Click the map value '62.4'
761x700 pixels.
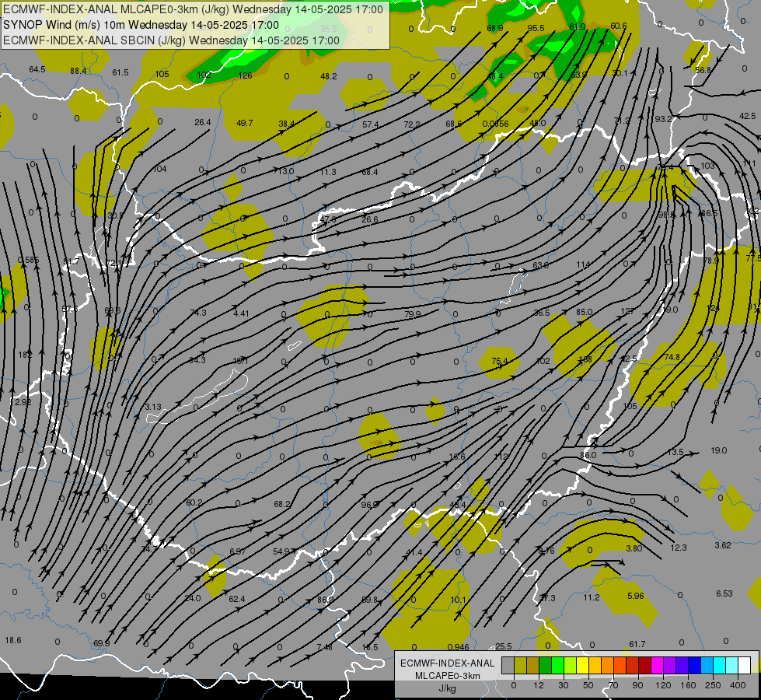[x=237, y=599]
